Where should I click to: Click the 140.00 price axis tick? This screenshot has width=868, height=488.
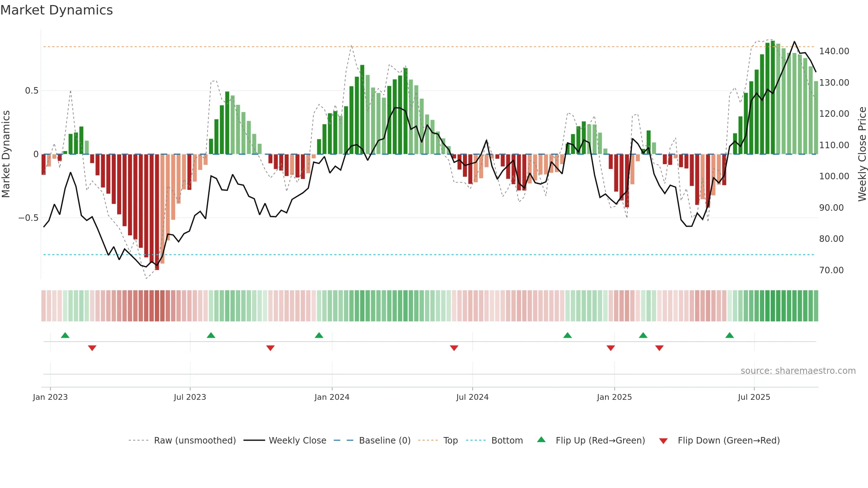pyautogui.click(x=834, y=51)
